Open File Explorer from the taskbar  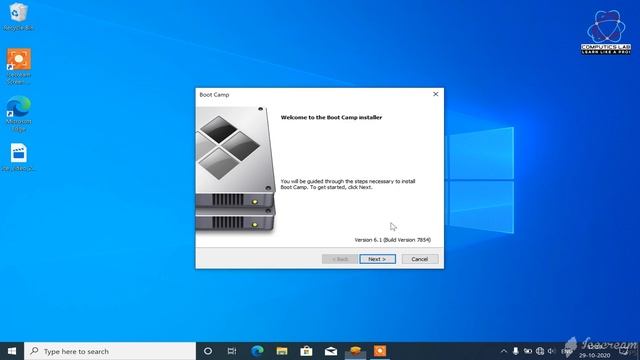[x=282, y=351]
